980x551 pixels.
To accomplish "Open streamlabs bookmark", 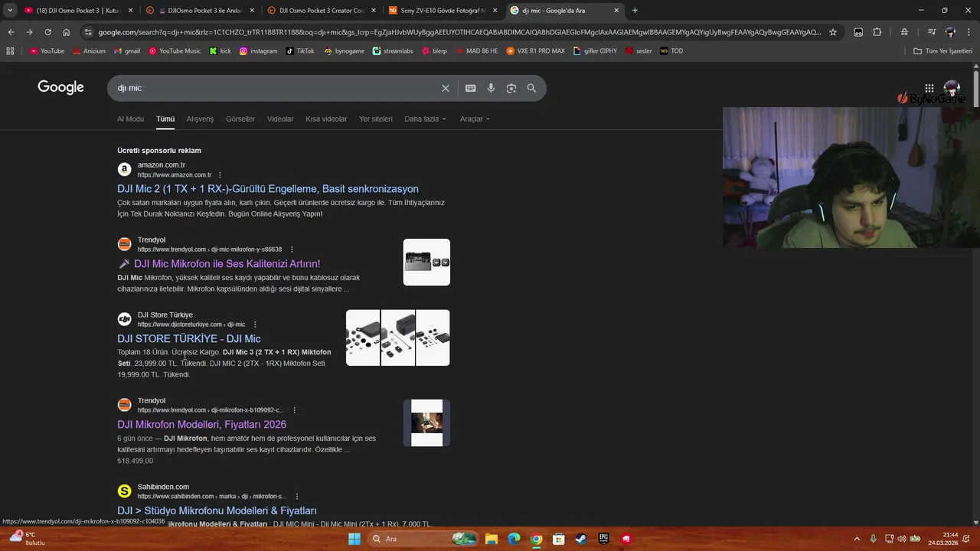I will click(x=393, y=51).
